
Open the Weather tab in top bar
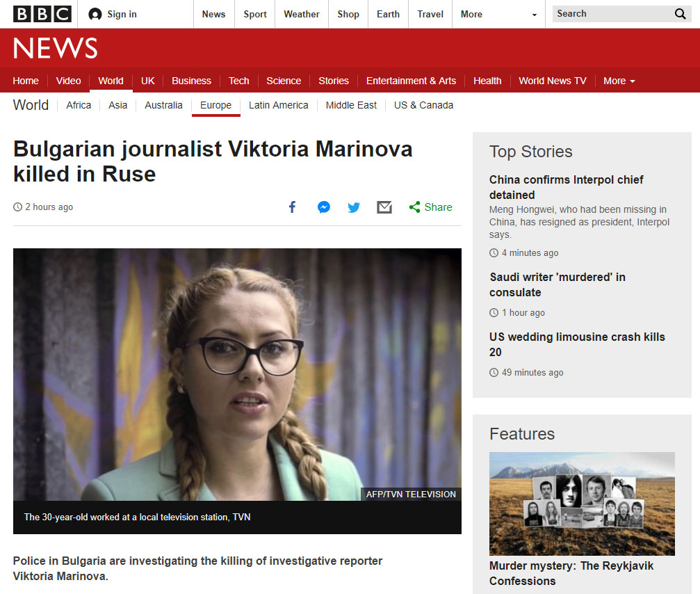pos(301,14)
